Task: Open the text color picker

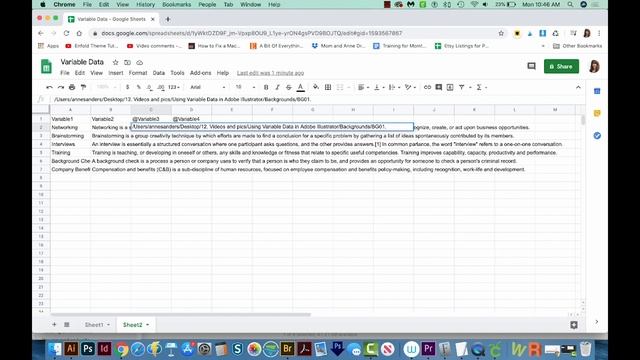Action: tap(301, 87)
